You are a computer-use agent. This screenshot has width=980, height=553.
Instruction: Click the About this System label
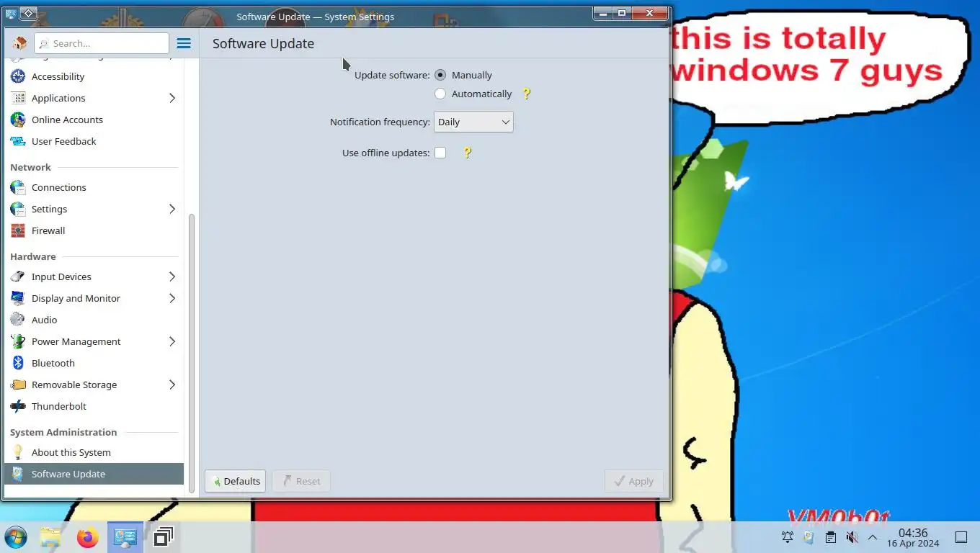71,452
